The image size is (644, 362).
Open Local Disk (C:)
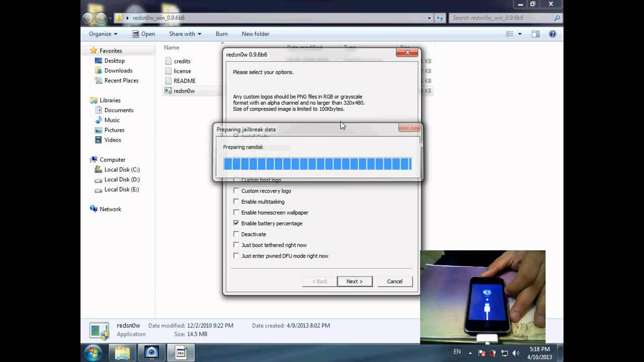pos(122,170)
